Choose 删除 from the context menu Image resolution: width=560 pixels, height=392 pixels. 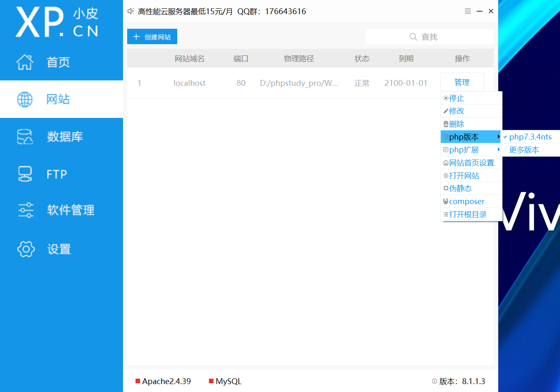click(x=457, y=123)
